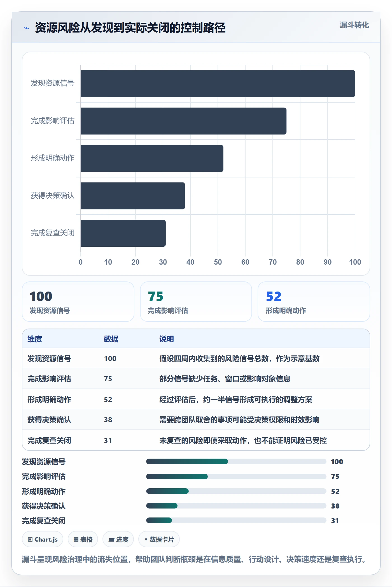Select the 52 形成明确动作 data card
The width and height of the screenshot is (392, 587).
click(x=314, y=302)
